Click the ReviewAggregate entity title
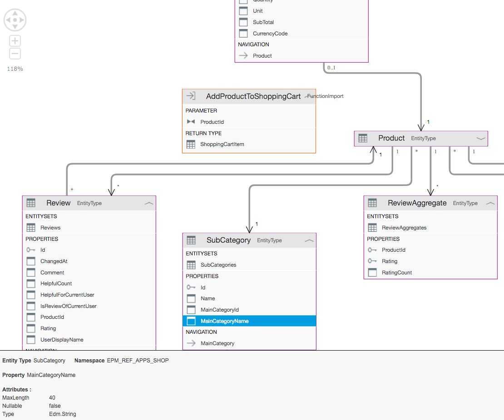 (x=417, y=203)
